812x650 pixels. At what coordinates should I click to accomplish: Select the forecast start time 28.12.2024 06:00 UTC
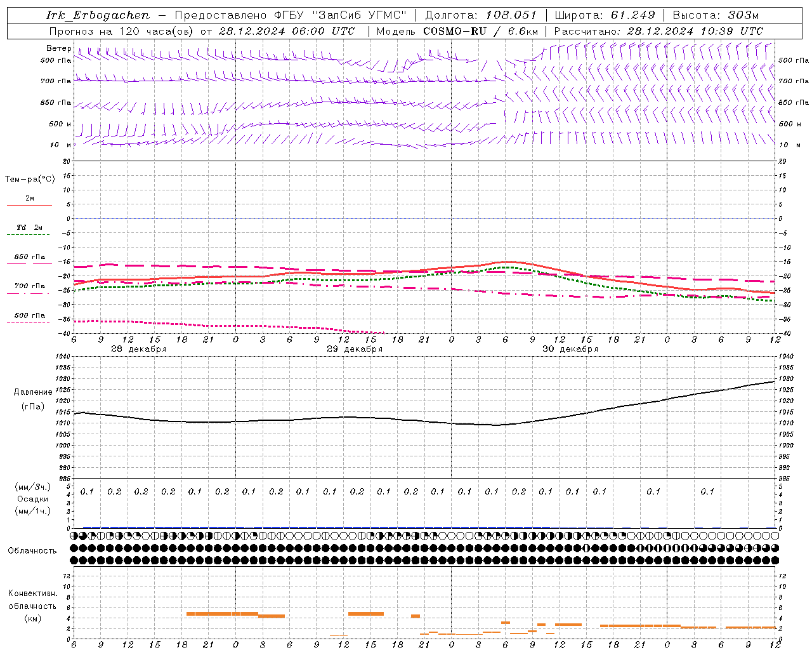pyautogui.click(x=286, y=31)
